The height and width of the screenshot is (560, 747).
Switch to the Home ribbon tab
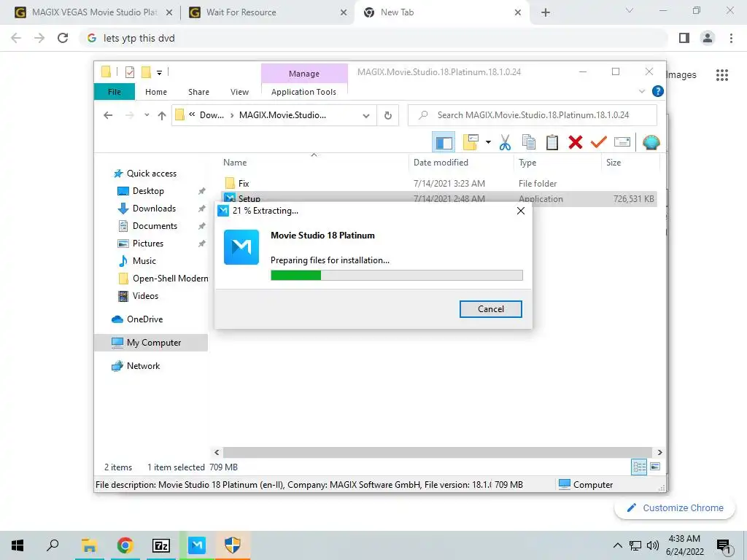tap(156, 91)
